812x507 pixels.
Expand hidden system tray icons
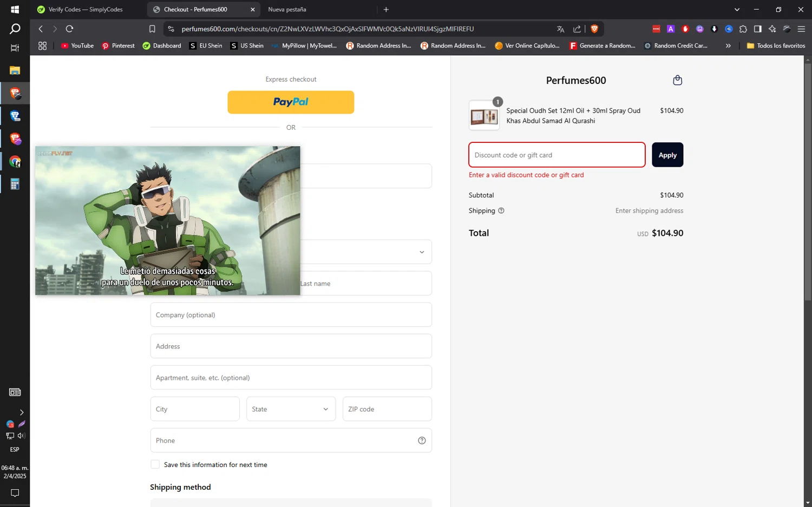(21, 412)
